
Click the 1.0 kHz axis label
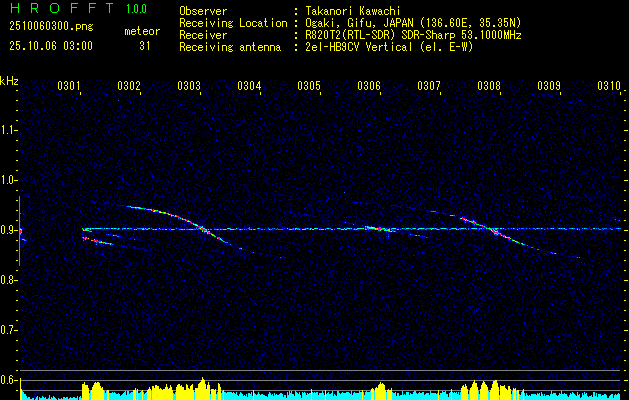pyautogui.click(x=8, y=180)
